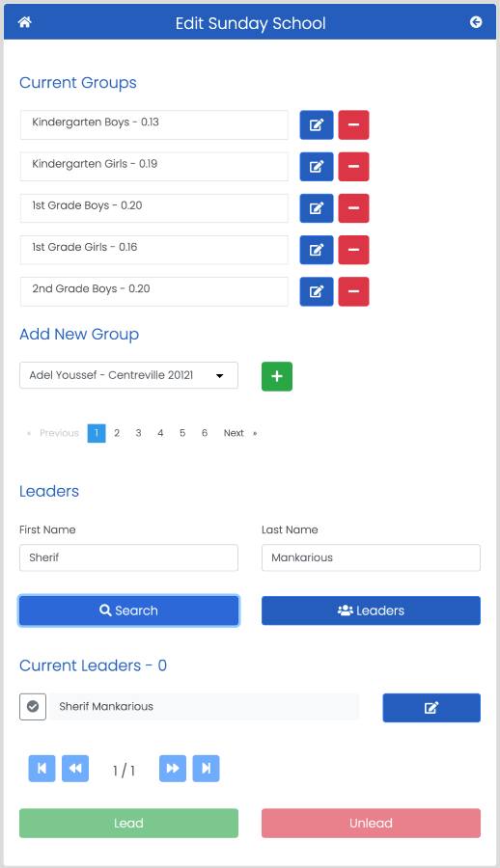Image resolution: width=500 pixels, height=868 pixels.
Task: Edit the Kindergarten Boys group
Action: point(317,124)
